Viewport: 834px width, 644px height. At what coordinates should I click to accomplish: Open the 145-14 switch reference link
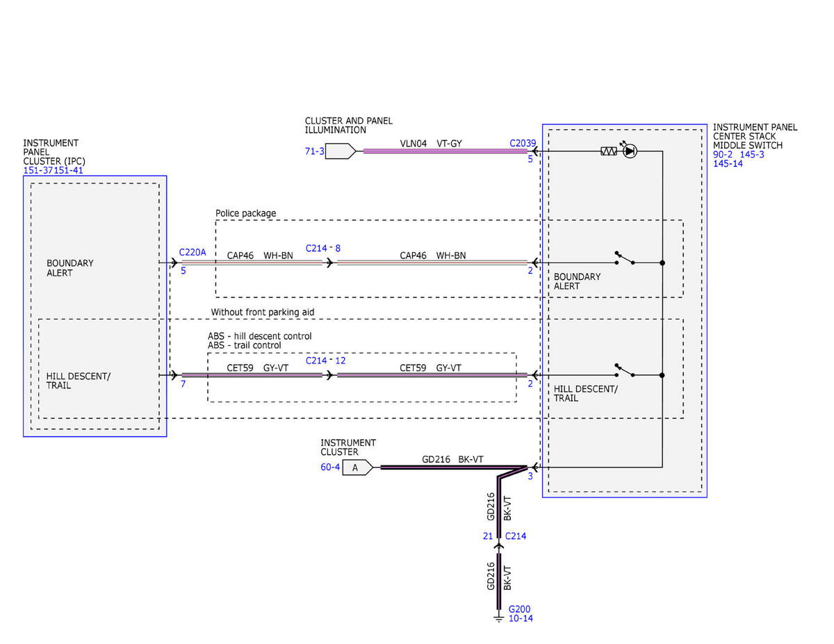click(728, 164)
